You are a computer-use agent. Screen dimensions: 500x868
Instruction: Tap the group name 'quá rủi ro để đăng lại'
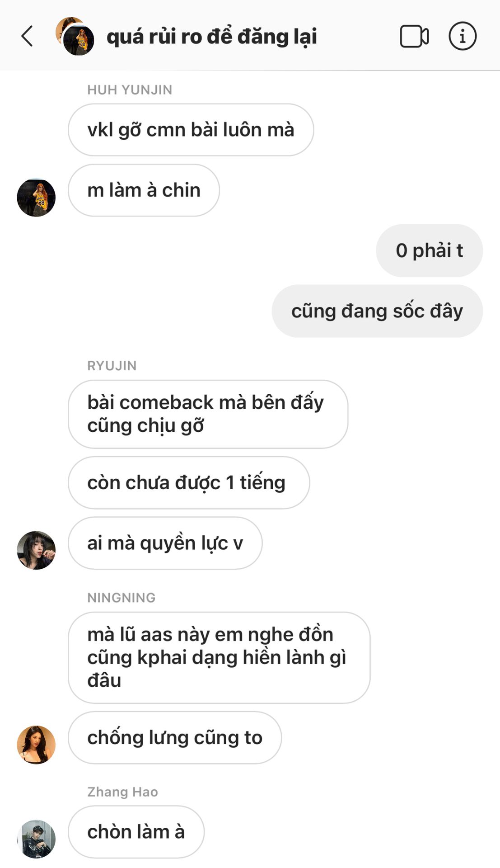(x=211, y=37)
